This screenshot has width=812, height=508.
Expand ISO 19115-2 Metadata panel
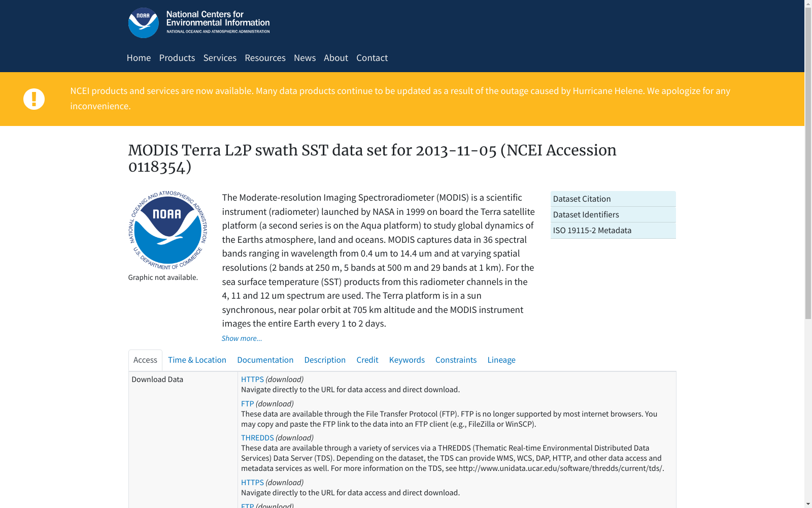click(x=613, y=230)
